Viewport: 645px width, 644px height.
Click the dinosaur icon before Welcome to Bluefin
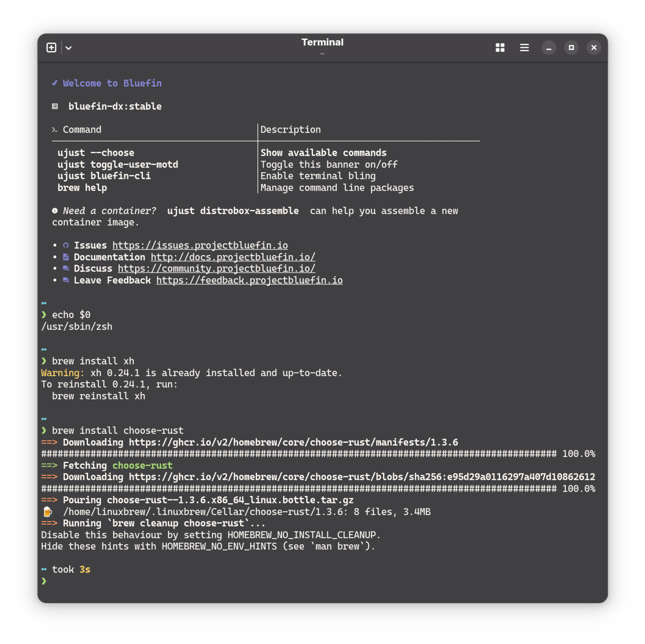pos(55,83)
